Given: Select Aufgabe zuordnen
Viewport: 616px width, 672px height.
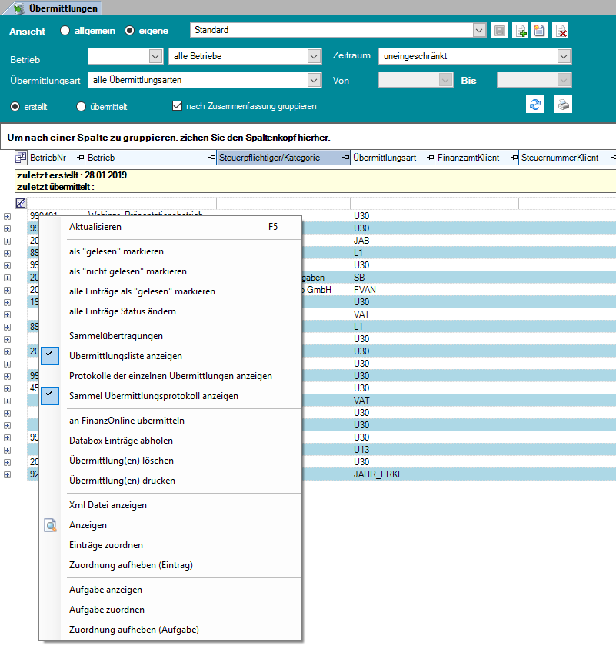Looking at the screenshot, I should coord(170,610).
